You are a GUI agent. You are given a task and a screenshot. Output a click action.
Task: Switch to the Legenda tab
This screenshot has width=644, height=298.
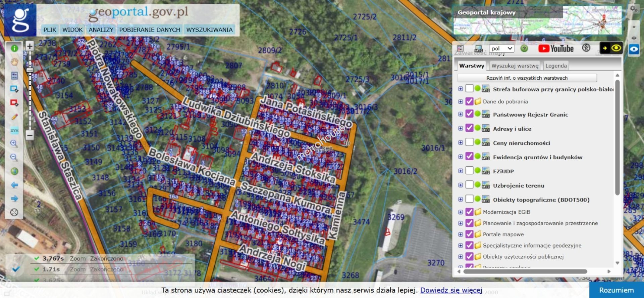point(556,66)
